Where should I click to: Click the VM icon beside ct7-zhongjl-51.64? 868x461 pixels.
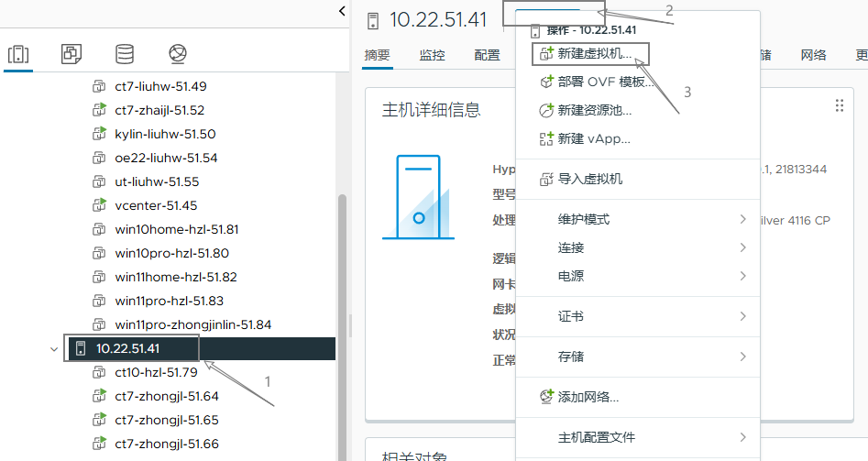click(99, 396)
